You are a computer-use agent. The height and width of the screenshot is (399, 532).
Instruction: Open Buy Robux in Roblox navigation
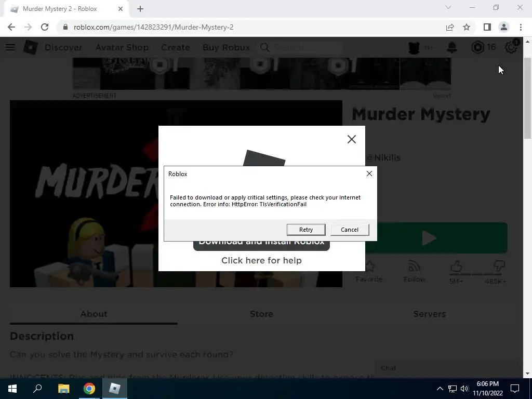pyautogui.click(x=227, y=47)
